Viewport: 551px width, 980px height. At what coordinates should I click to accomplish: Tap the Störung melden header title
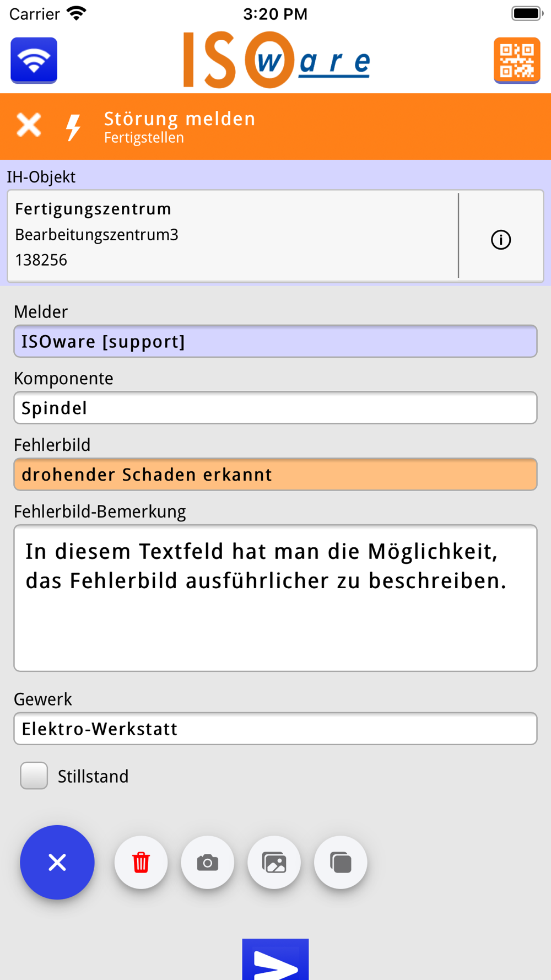point(180,119)
